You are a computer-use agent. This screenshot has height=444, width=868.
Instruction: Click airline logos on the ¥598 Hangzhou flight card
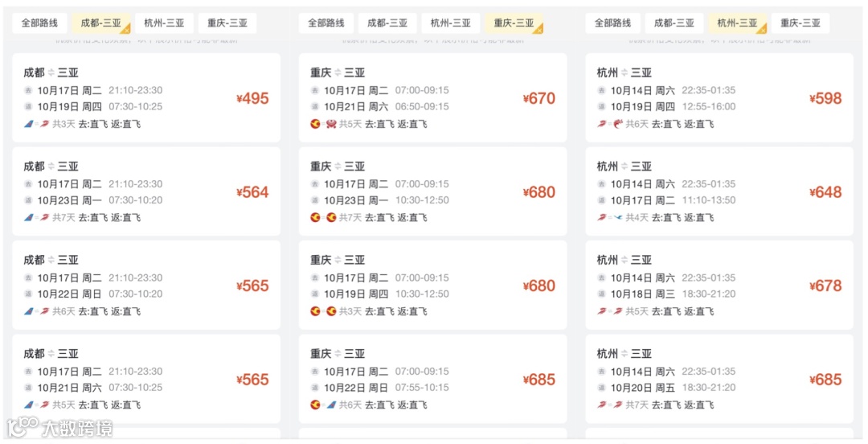pos(610,124)
